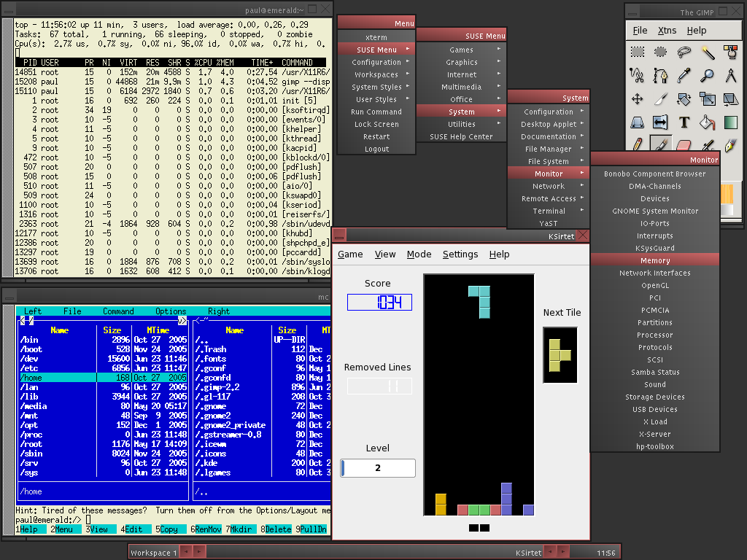Activate the Measure compass tool
This screenshot has height=560, width=747.
730,75
